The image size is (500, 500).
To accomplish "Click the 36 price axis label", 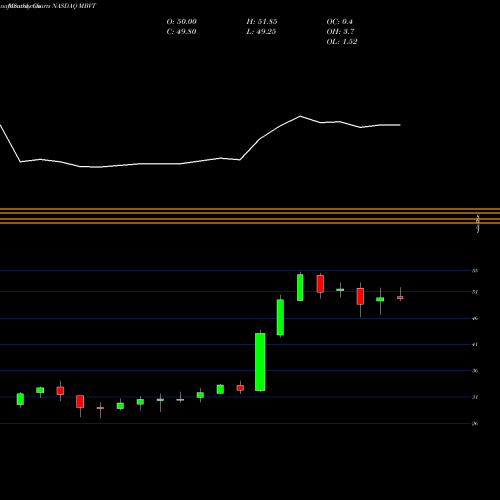I will (475, 371).
